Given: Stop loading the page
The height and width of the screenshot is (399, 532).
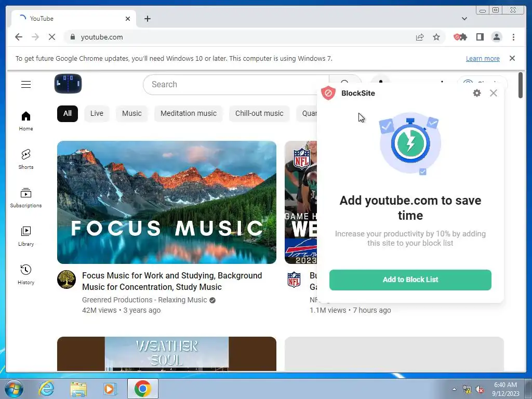Looking at the screenshot, I should pos(51,37).
